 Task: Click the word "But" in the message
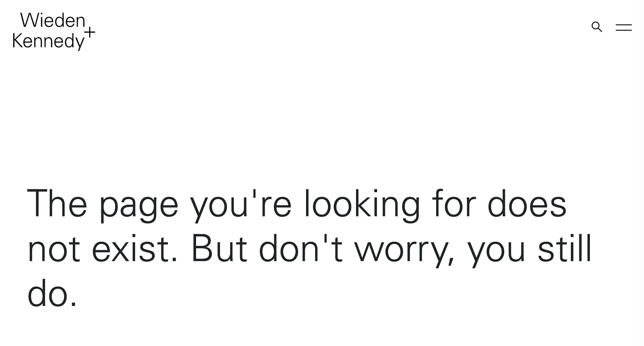point(219,249)
